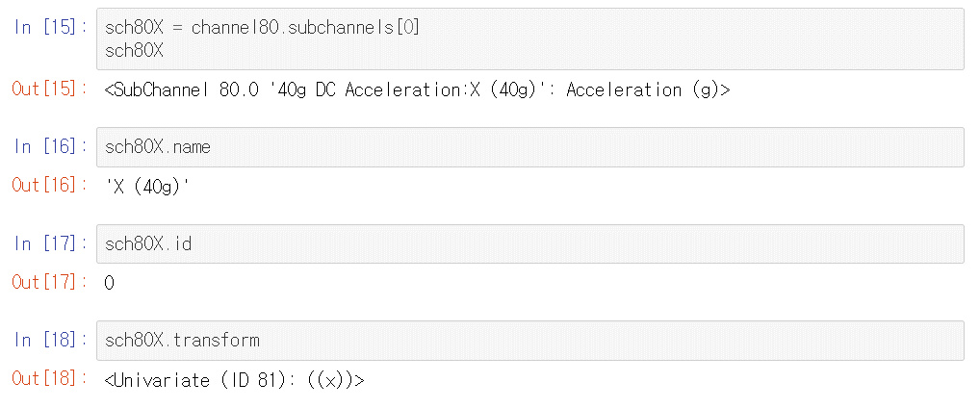Click the output value 0 of cell 17
Image resolution: width=980 pixels, height=408 pixels.
click(x=110, y=284)
